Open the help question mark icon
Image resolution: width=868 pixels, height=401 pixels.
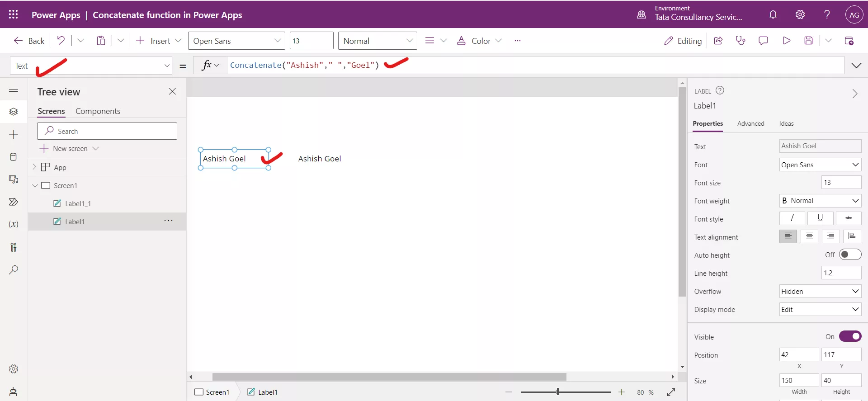pyautogui.click(x=827, y=14)
